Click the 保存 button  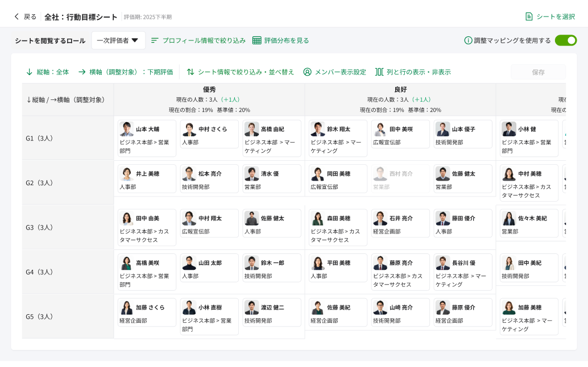(539, 72)
